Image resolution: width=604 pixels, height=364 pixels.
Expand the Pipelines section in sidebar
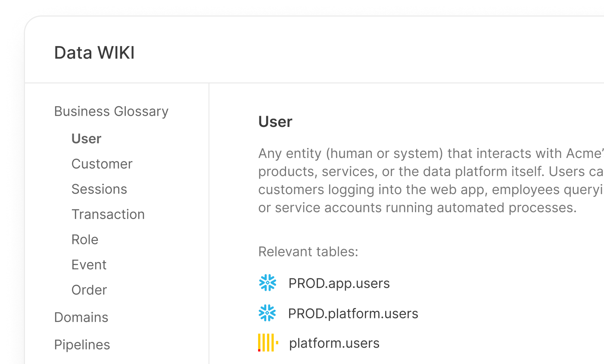pos(82,345)
